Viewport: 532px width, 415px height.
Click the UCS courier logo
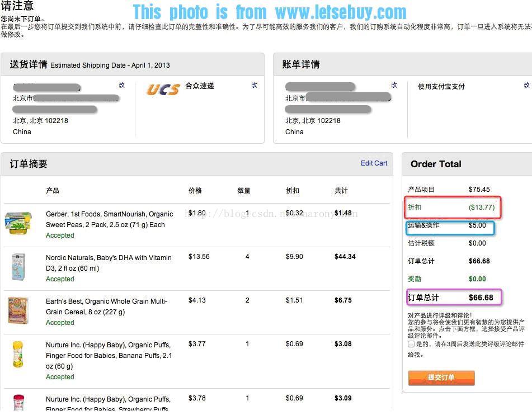pos(163,89)
